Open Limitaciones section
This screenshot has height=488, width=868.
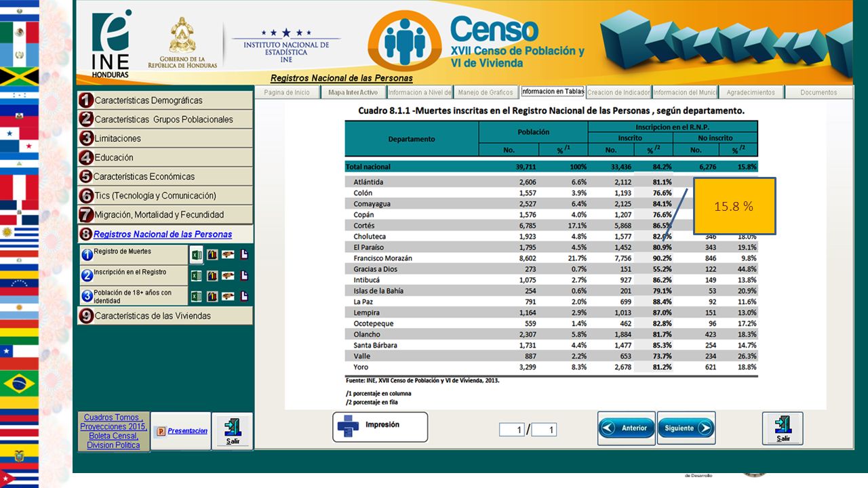(165, 138)
